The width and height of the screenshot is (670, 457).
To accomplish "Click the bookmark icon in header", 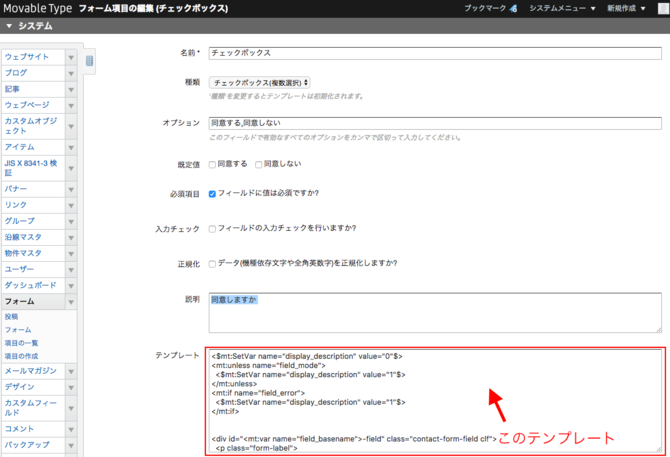I will (513, 8).
